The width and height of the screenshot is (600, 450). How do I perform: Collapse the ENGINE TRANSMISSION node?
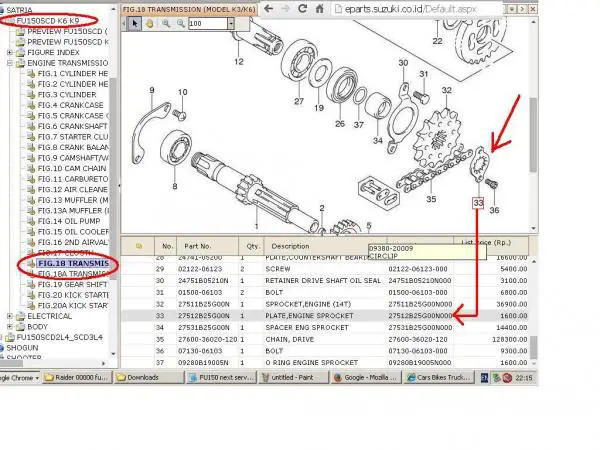(10, 63)
